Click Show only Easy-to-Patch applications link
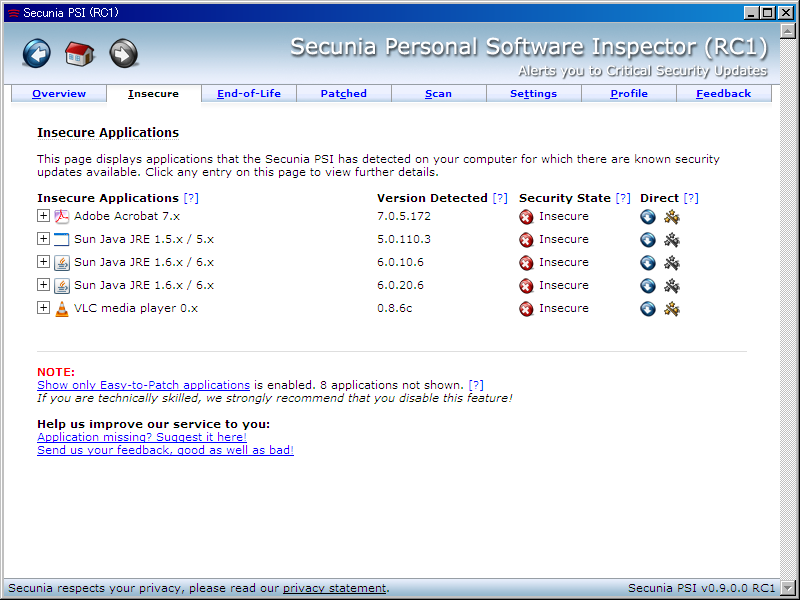Viewport: 800px width, 600px height. click(143, 385)
